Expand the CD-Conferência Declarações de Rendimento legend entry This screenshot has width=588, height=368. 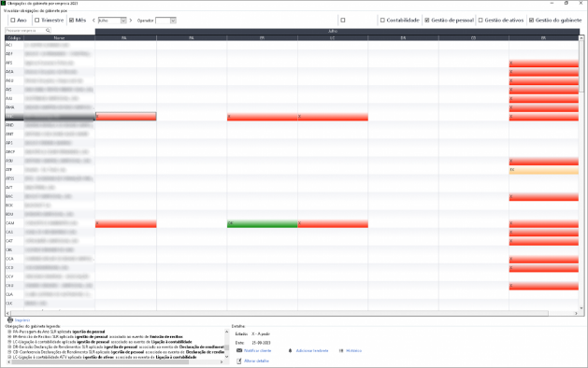click(9, 352)
